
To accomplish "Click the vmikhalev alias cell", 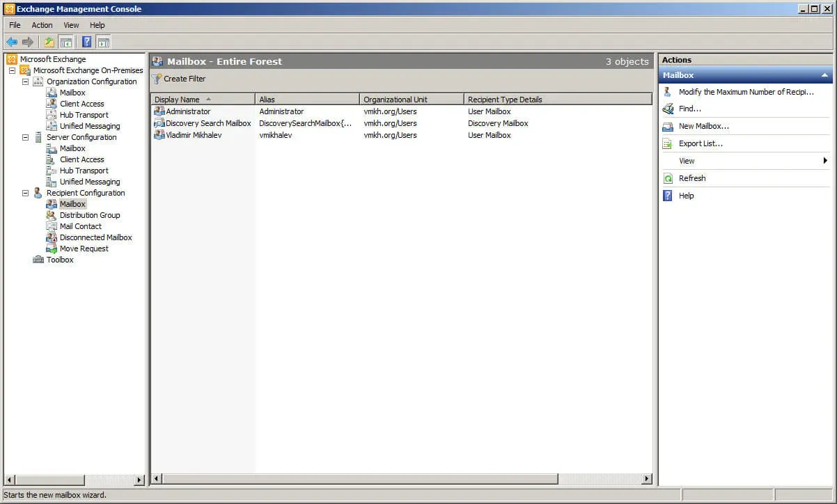I will tap(275, 135).
